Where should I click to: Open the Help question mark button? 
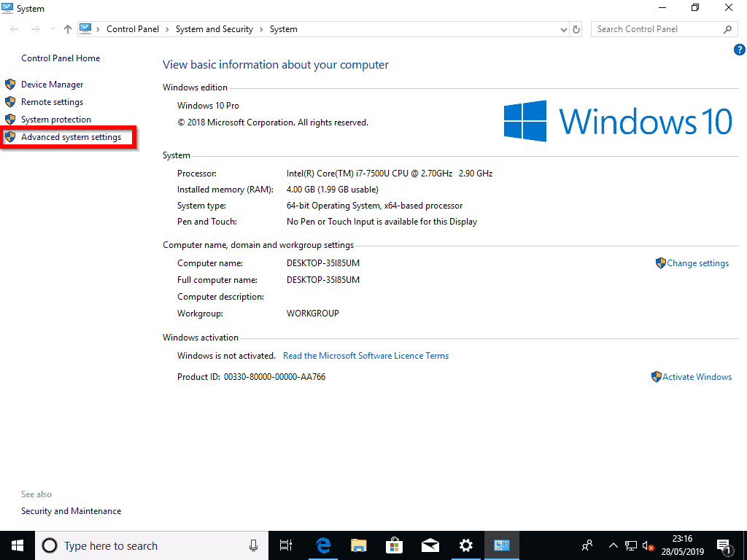point(740,50)
